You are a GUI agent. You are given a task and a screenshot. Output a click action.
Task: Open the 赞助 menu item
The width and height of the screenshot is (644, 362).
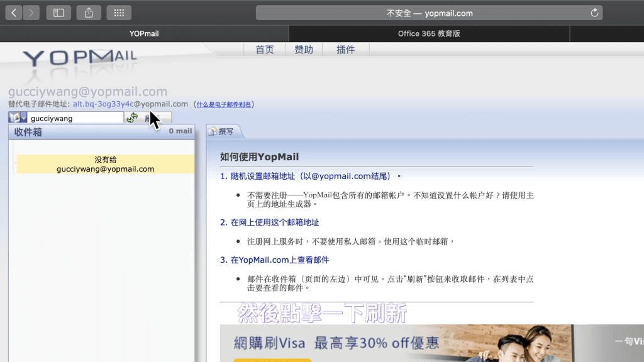(x=304, y=50)
